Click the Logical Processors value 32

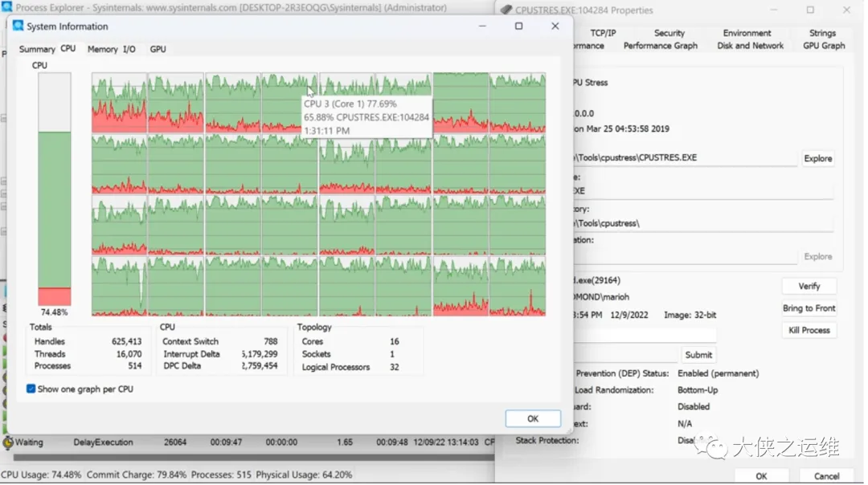tap(395, 369)
